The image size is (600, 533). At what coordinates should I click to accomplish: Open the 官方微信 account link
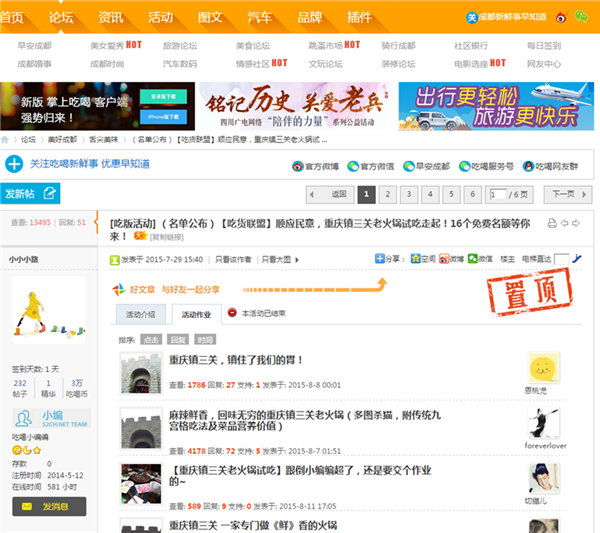pos(370,166)
